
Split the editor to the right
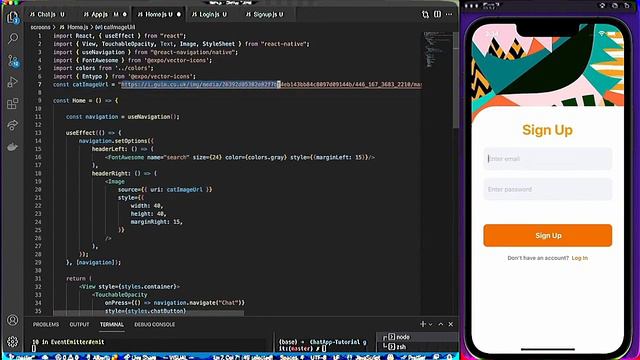437,14
